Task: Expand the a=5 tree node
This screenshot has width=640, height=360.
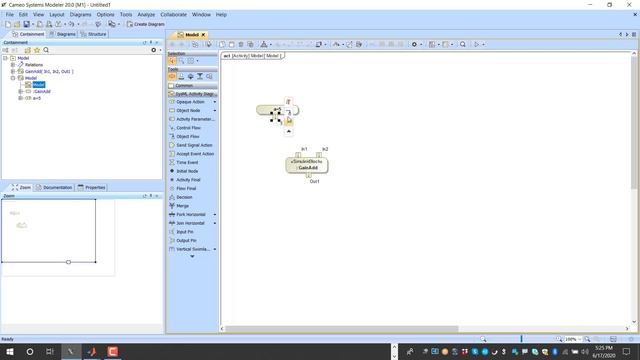Action: click(20, 98)
